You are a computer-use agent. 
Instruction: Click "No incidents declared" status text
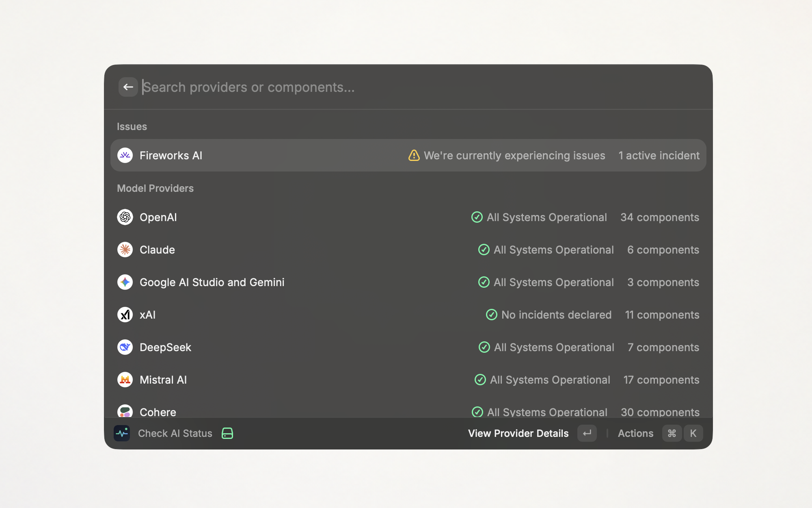click(x=556, y=315)
